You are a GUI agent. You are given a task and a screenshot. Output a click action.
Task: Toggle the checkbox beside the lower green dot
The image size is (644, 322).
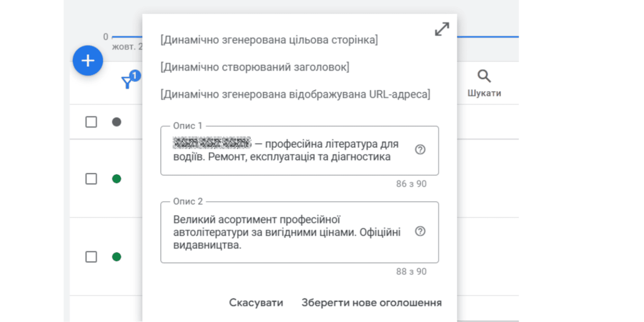pos(91,257)
